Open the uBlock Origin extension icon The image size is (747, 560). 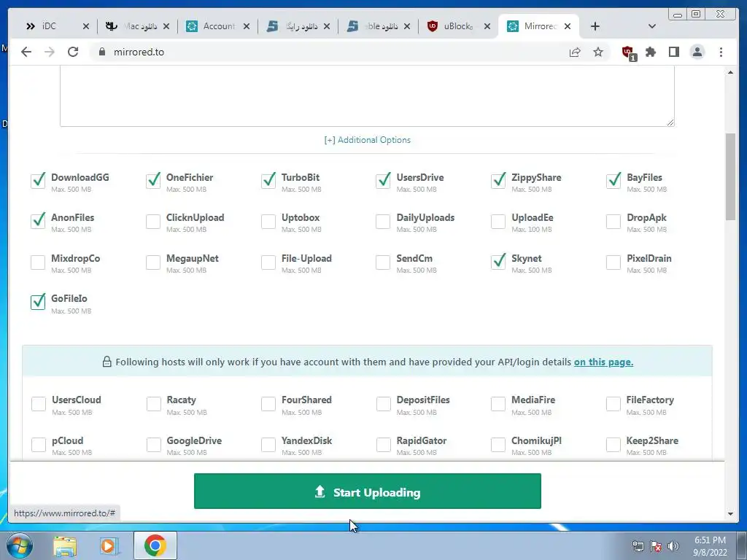coord(628,52)
